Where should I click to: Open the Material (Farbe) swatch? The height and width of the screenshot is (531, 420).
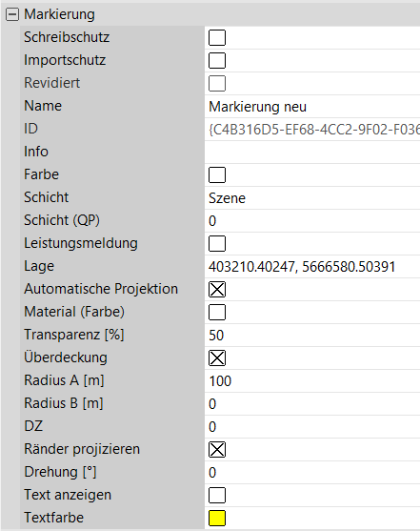[x=217, y=313]
